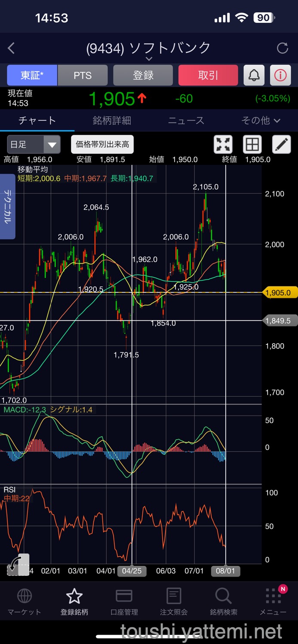Viewport: 298px width, 644px height.
Task: Refresh the stock quote data
Action: 283,48
